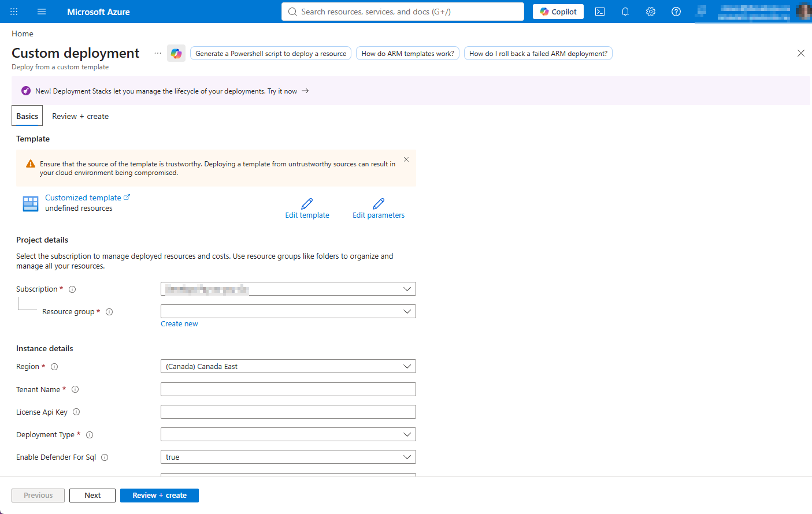Click the Customized template grid icon
Viewport: 812px width, 514px height.
31,203
